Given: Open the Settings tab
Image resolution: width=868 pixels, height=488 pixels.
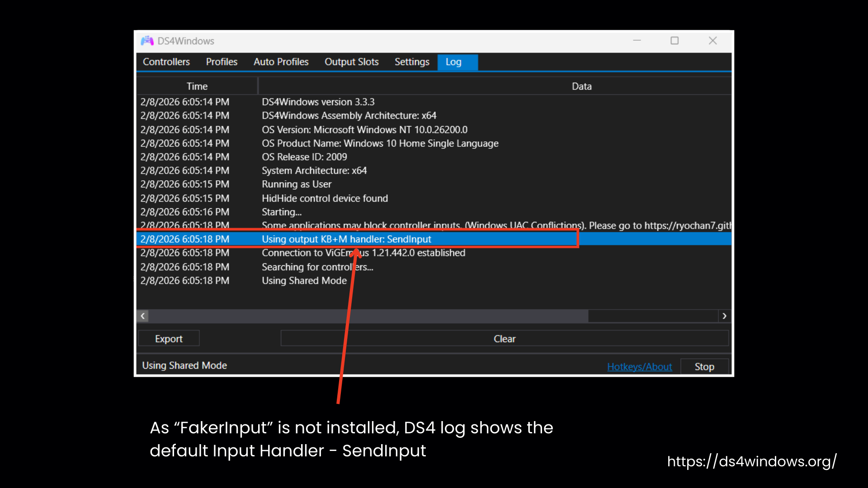Looking at the screenshot, I should click(412, 62).
